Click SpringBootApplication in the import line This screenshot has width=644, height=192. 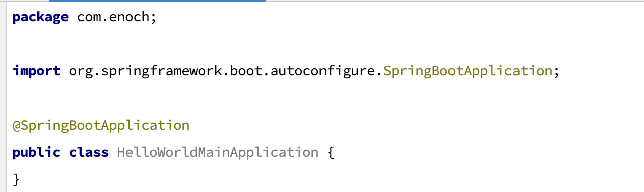468,72
